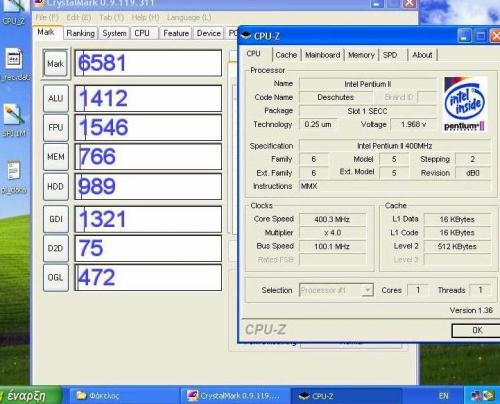Click the Mark score field showing 6581
Viewport: 500px width, 404px height.
(x=148, y=63)
